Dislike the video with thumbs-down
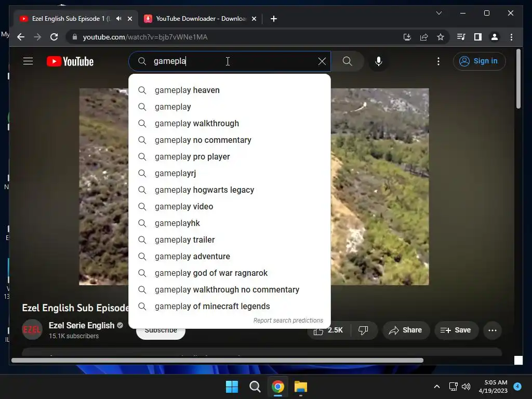 point(363,330)
